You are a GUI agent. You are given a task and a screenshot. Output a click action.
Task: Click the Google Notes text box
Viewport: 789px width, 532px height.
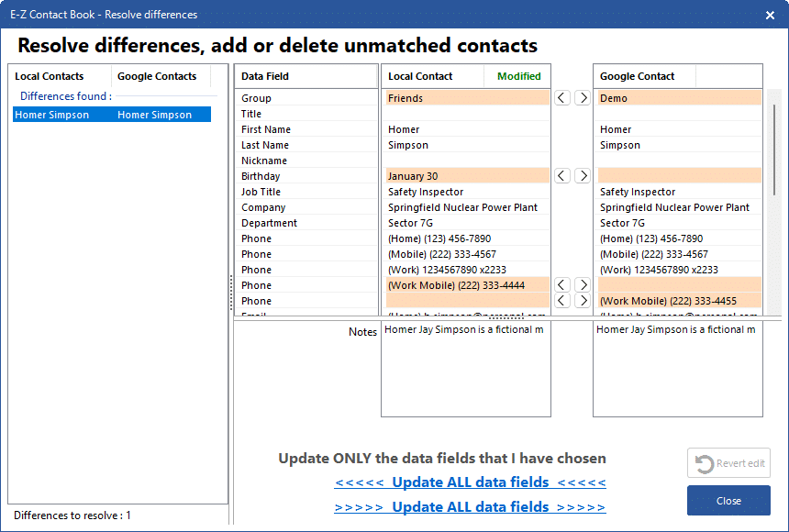click(x=678, y=370)
